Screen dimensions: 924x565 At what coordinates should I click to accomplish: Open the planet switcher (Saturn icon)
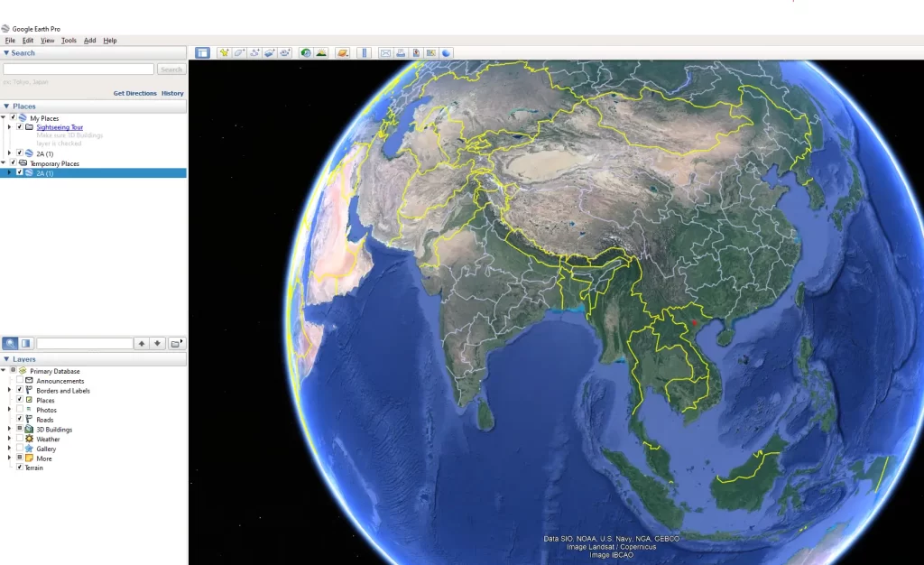pyautogui.click(x=342, y=53)
